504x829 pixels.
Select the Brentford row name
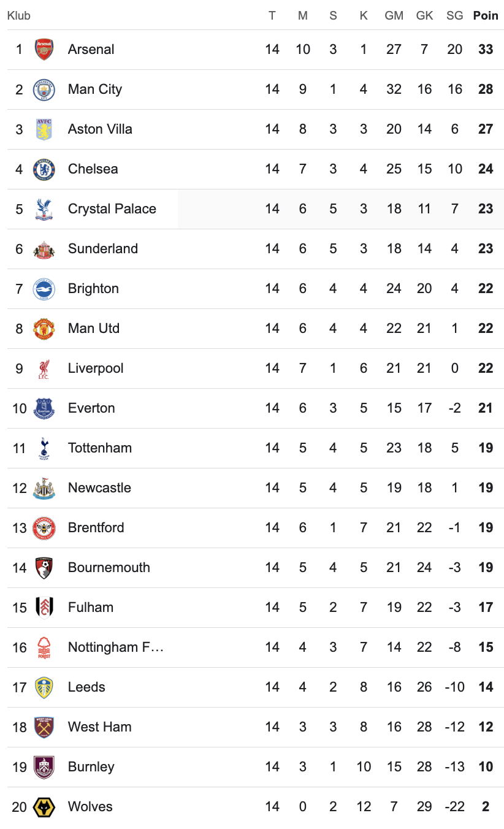[96, 528]
